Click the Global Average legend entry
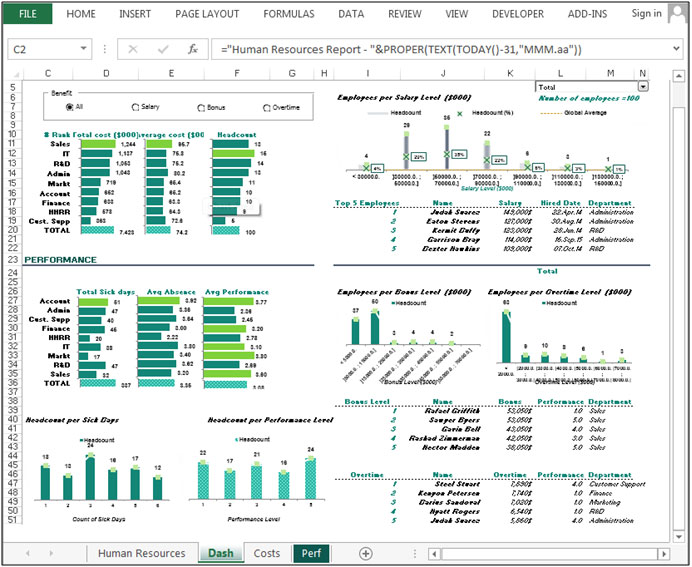Screen dimensions: 692x567 click(574, 113)
